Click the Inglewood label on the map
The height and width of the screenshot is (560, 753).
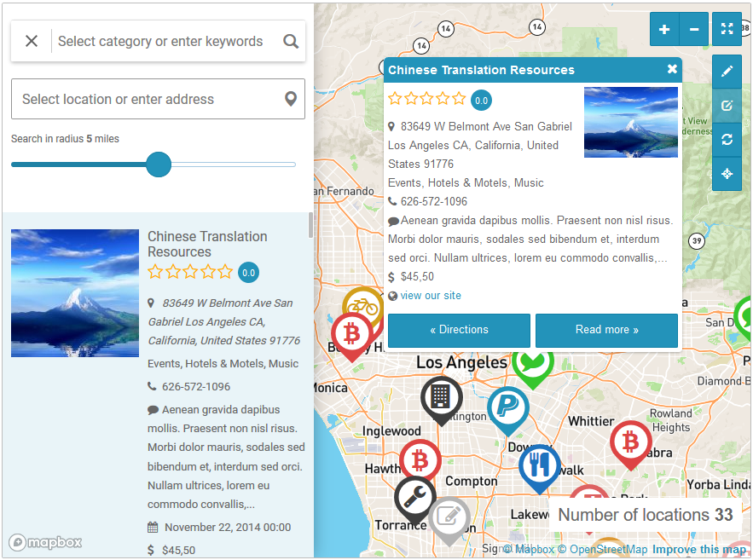coord(391,431)
